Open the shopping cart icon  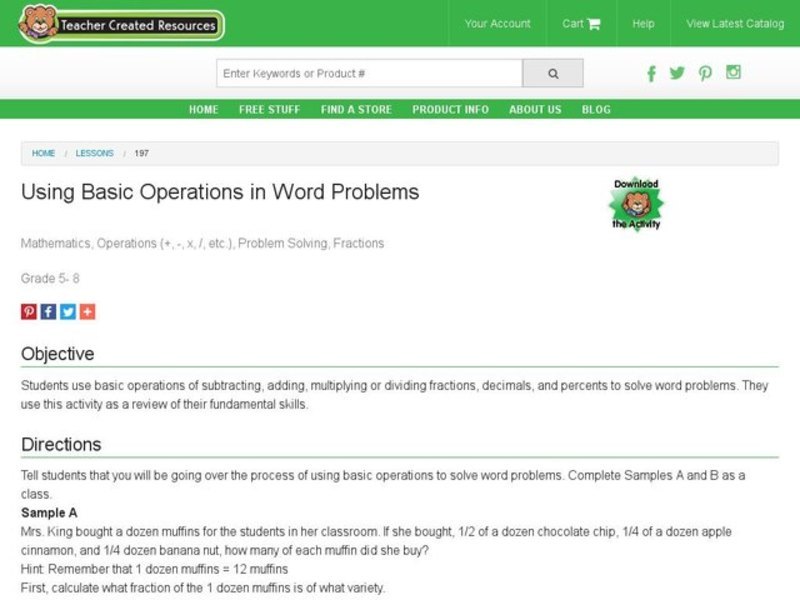594,22
